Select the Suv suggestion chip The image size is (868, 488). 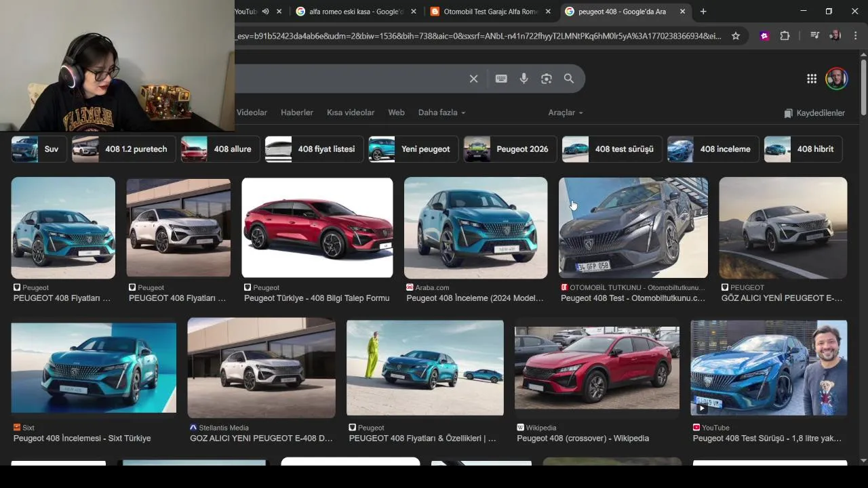tap(39, 149)
